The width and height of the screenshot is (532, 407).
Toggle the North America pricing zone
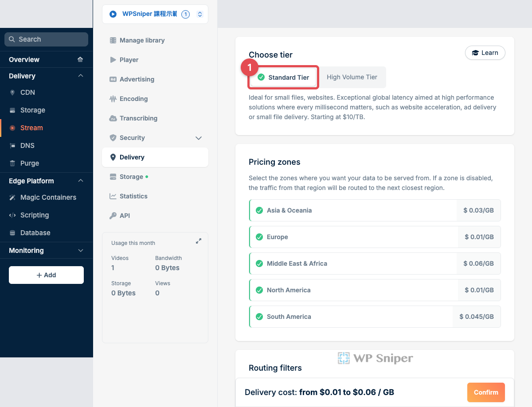pos(375,290)
